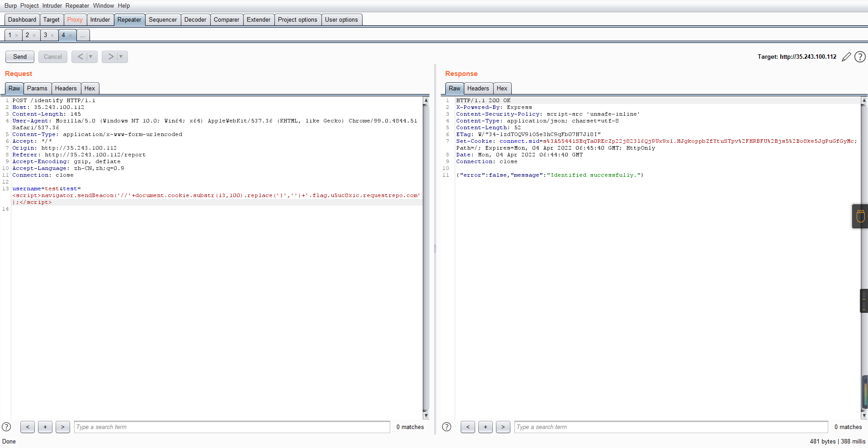This screenshot has height=448, width=868.
Task: Expand the forward history dropdown arrow
Action: click(x=121, y=57)
